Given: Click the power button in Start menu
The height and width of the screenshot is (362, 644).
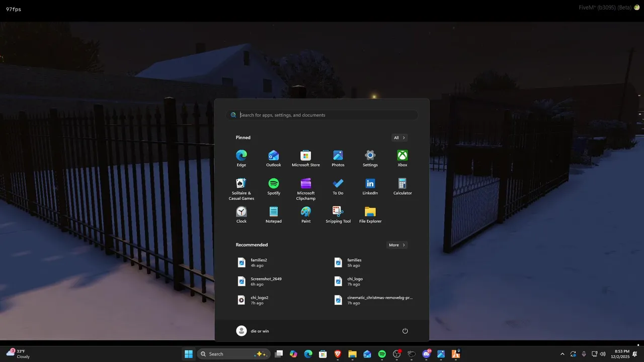Looking at the screenshot, I should [405, 331].
